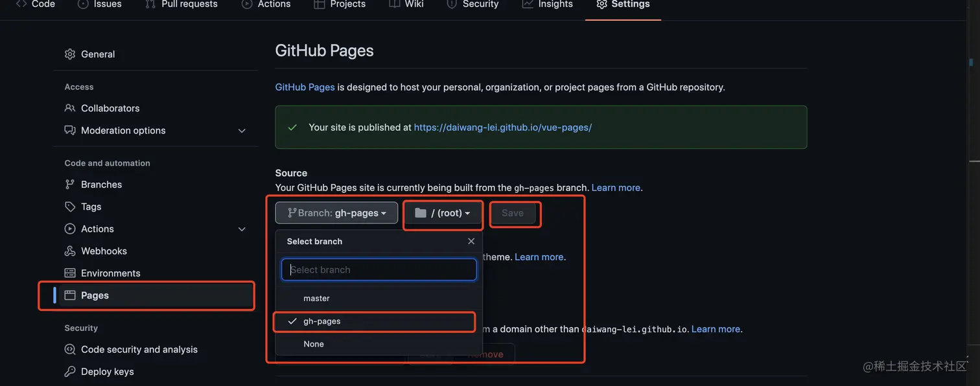Expand Moderation options in sidebar
The width and height of the screenshot is (980, 386).
(156, 130)
